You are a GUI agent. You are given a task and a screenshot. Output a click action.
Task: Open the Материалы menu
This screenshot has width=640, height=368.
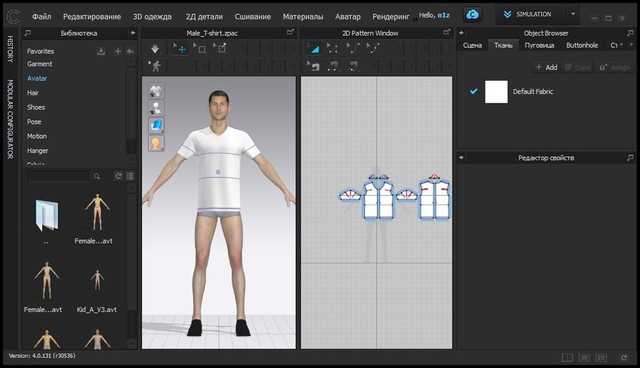click(x=303, y=17)
